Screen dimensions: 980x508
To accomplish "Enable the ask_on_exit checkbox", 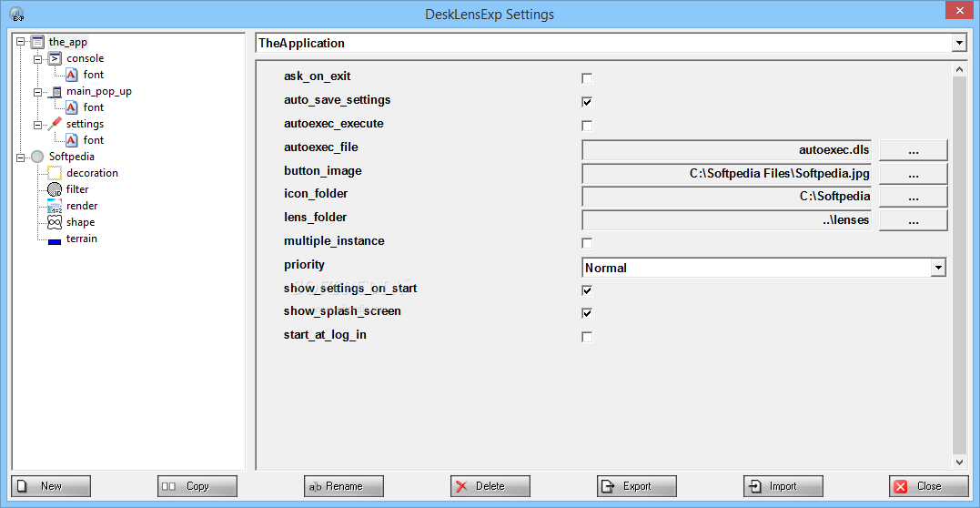I will (587, 78).
